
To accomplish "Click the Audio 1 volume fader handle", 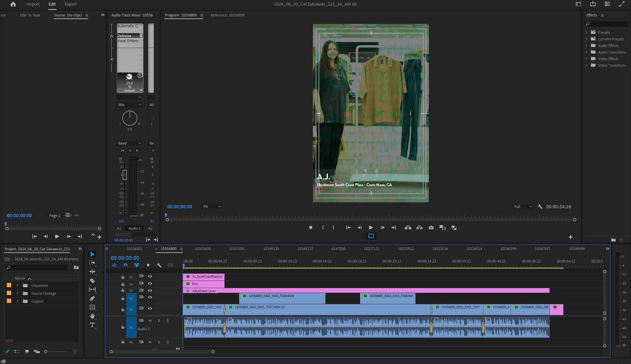I will coord(125,175).
